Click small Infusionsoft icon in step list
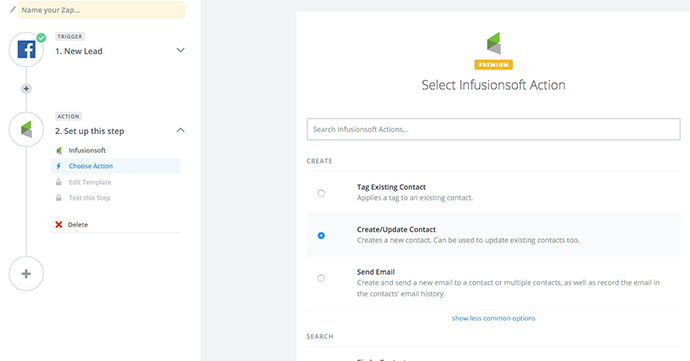 pyautogui.click(x=59, y=151)
